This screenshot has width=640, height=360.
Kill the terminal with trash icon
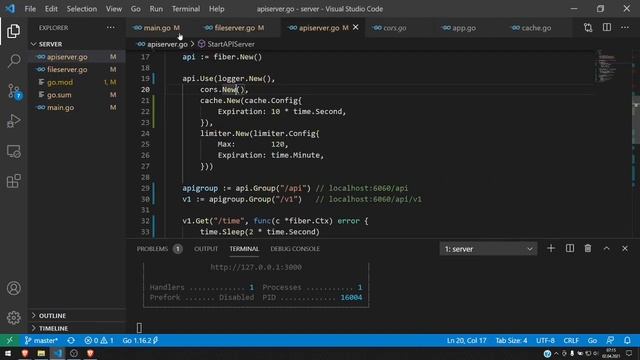point(588,248)
